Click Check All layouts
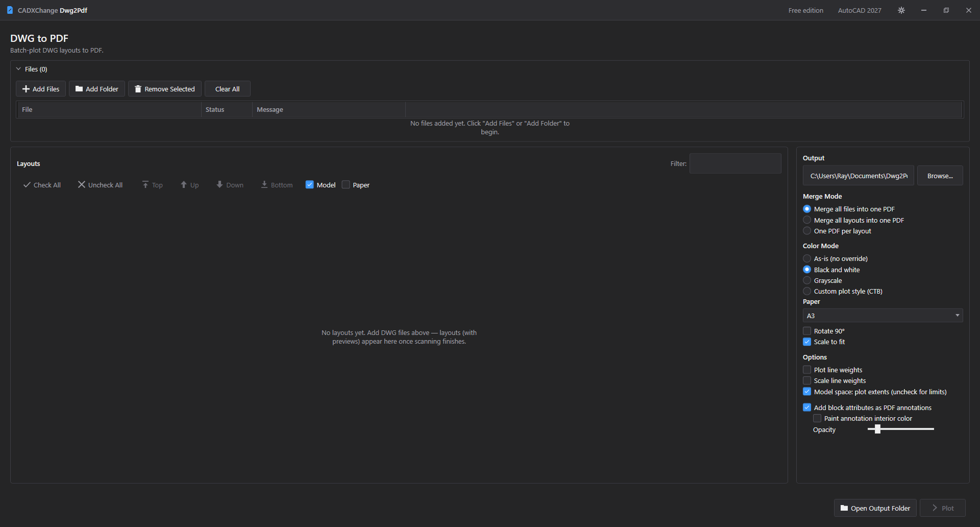The width and height of the screenshot is (980, 527). (42, 185)
